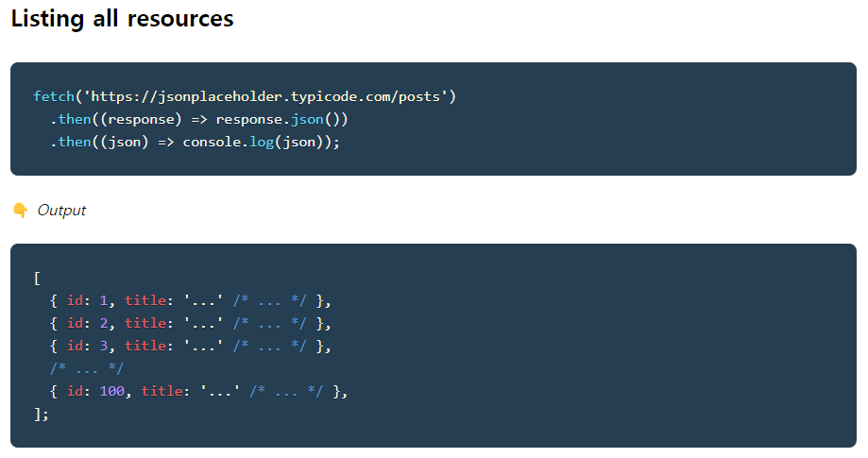
Task: Click the jsonplaceholder posts URL string
Action: pyautogui.click(x=265, y=96)
